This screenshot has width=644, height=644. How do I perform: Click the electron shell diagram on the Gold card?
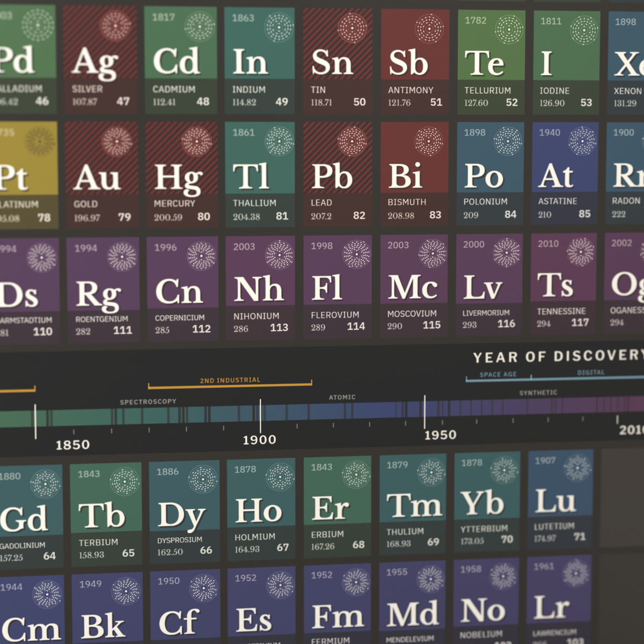tap(116, 142)
